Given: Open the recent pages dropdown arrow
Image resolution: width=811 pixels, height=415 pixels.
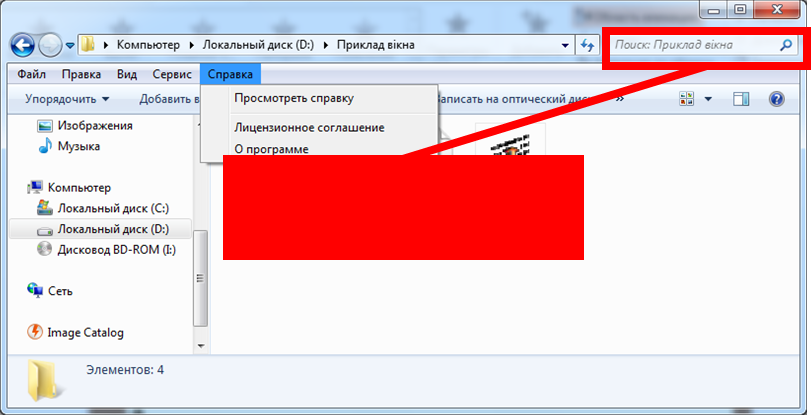Looking at the screenshot, I should 71,46.
